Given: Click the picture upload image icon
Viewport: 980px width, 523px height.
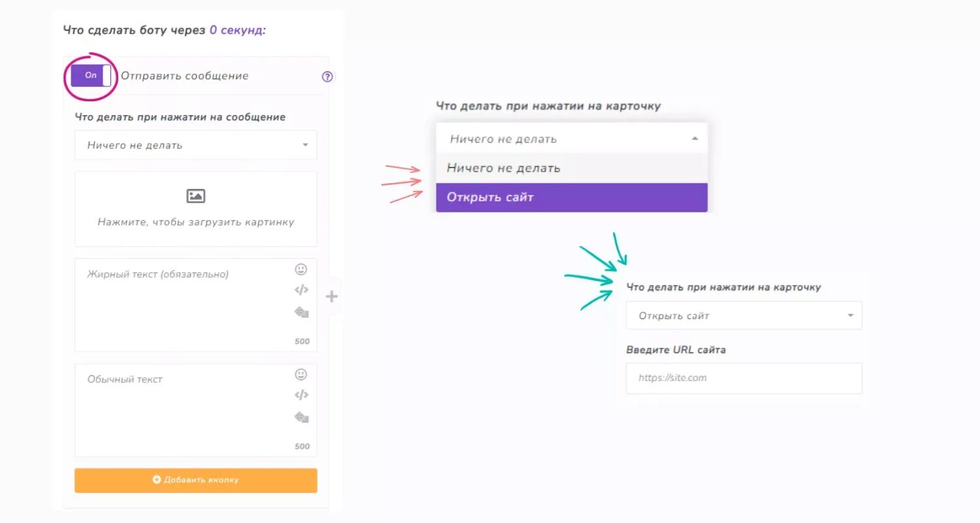Looking at the screenshot, I should 196,196.
